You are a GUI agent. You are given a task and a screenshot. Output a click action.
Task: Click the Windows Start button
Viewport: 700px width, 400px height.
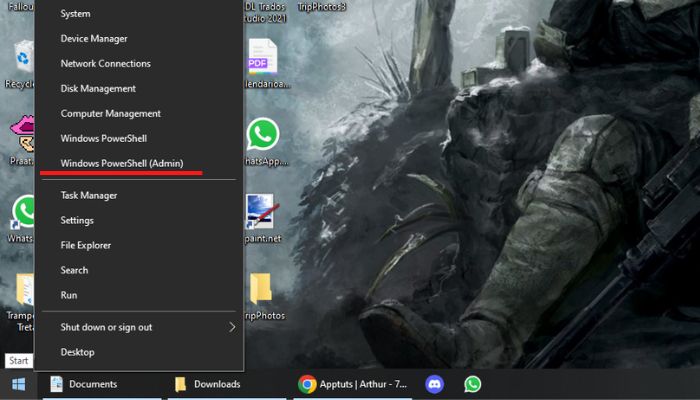coord(18,384)
